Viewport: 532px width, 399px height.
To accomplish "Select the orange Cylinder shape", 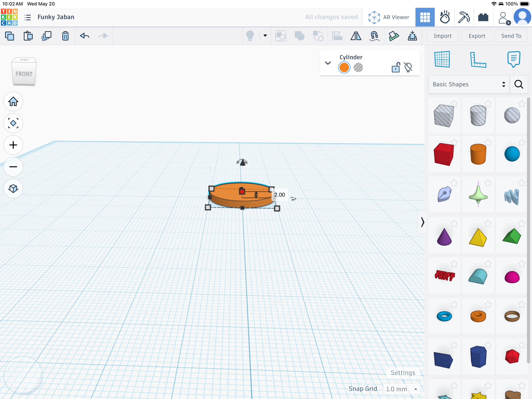I will pyautogui.click(x=478, y=154).
